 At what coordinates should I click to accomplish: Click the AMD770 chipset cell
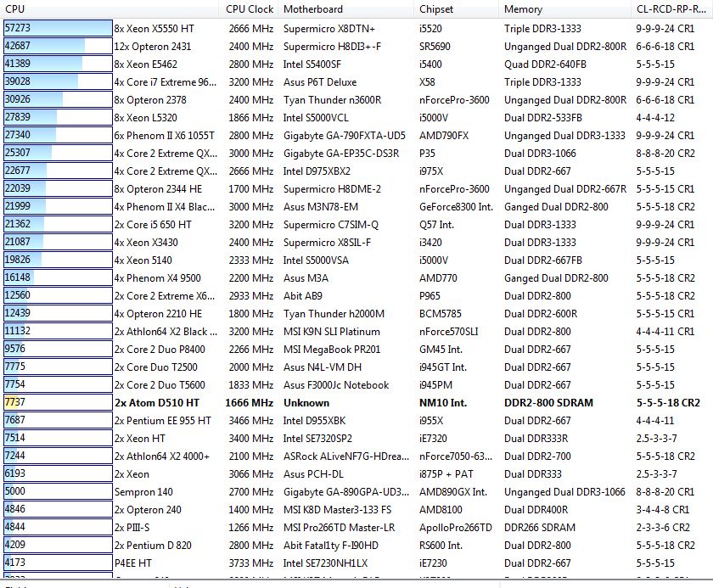pos(438,278)
